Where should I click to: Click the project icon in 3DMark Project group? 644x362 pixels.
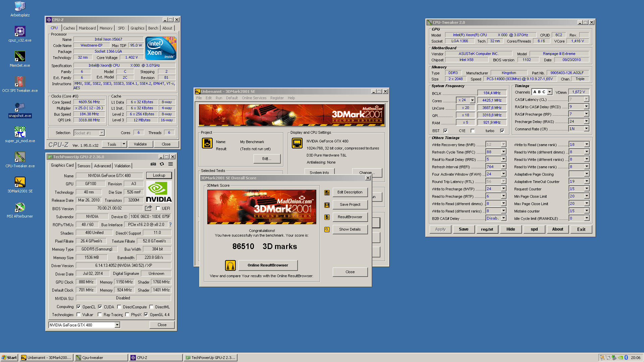tap(207, 143)
